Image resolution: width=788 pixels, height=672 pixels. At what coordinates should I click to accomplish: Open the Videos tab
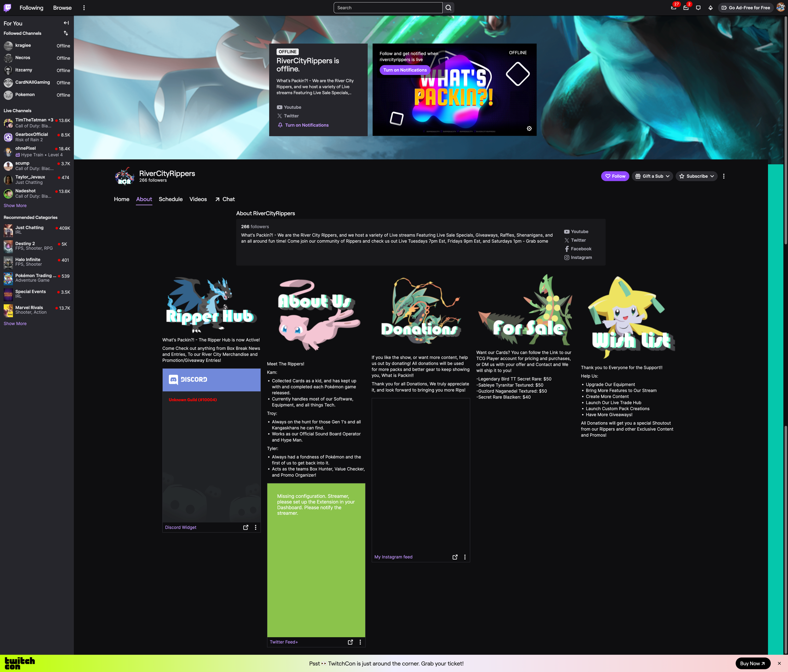pyautogui.click(x=198, y=199)
